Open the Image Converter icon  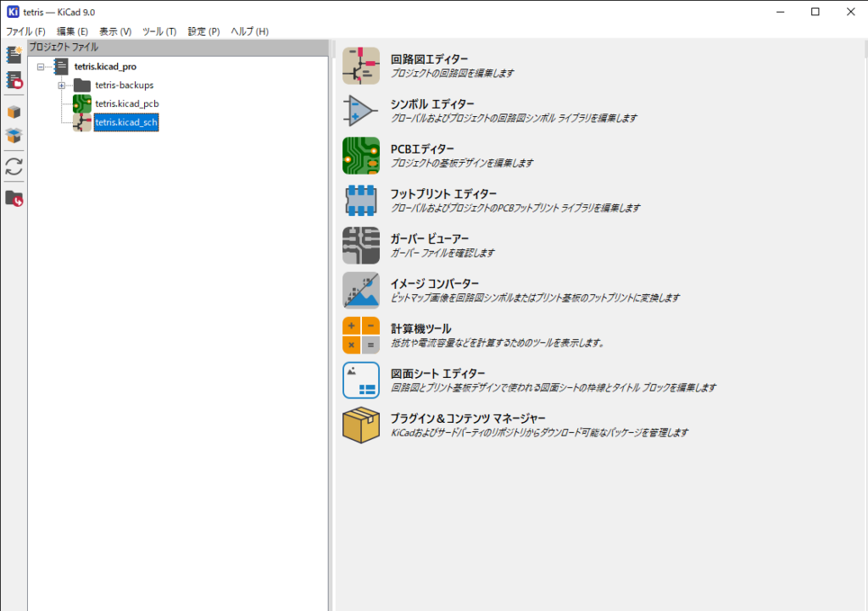tap(361, 290)
